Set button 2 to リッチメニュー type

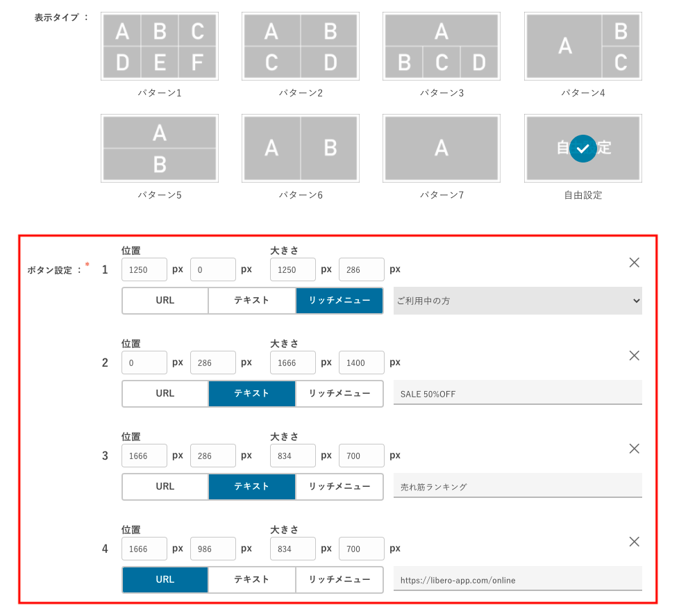[339, 394]
